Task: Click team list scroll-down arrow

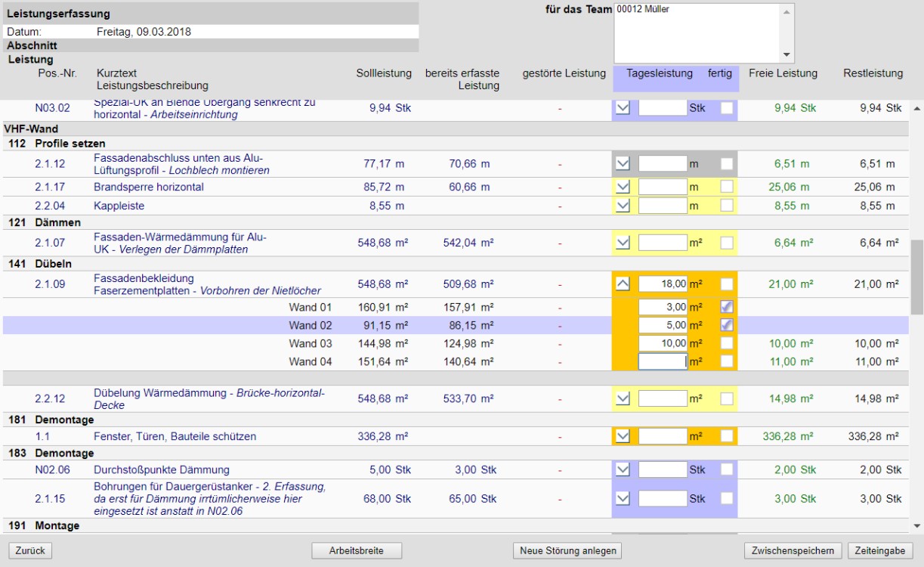Action: [x=787, y=55]
